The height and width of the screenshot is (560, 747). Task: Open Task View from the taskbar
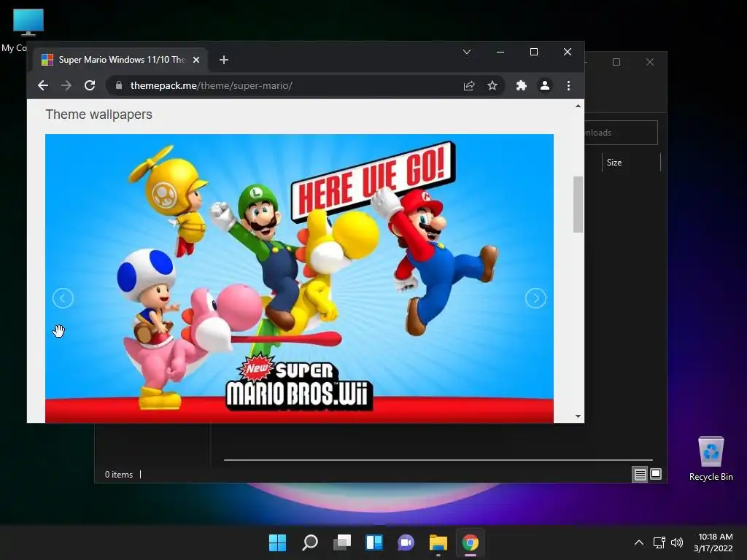point(342,542)
